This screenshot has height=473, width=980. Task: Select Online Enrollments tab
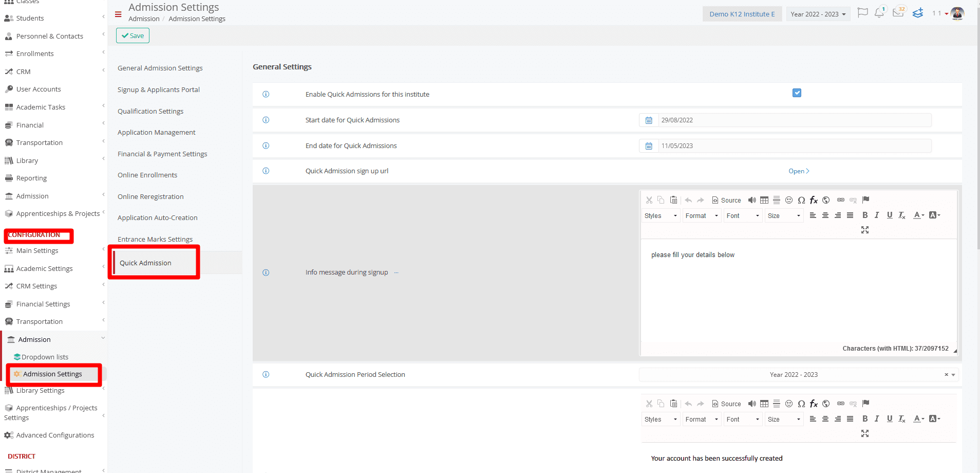tap(147, 175)
